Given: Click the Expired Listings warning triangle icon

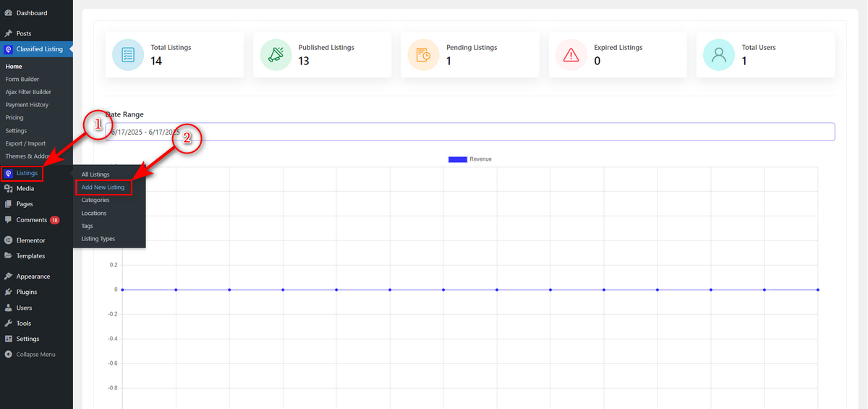Looking at the screenshot, I should [571, 55].
